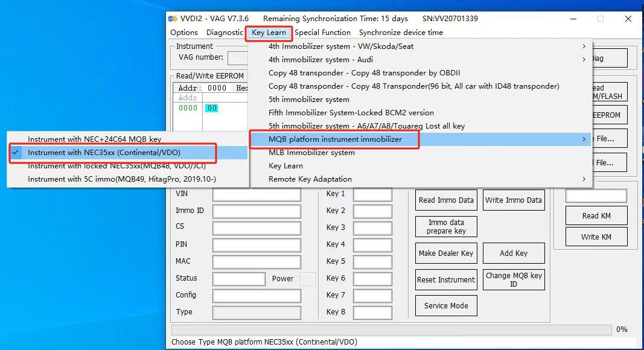Select checked Instrument with NEC35xx (Continental/VDO)
Image resolution: width=644 pixels, height=350 pixels.
pos(104,153)
